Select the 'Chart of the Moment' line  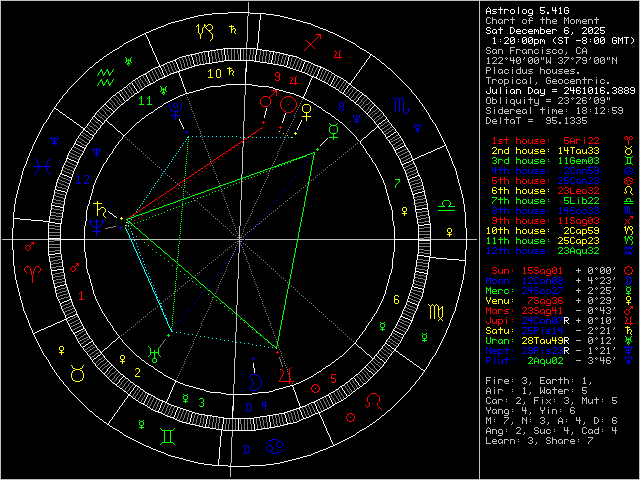542,21
